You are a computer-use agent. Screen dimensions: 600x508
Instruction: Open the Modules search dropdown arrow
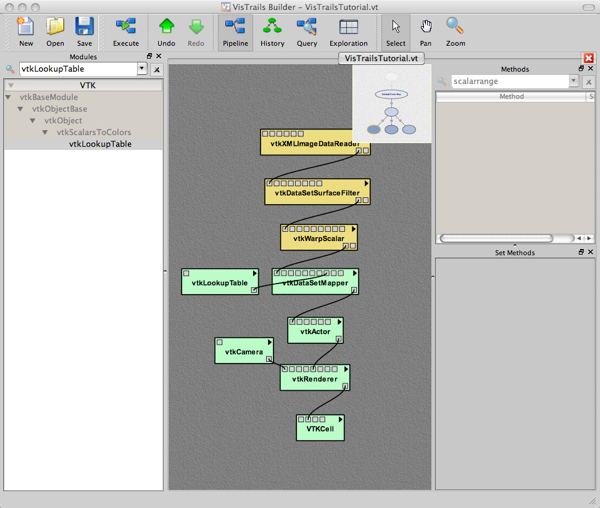(142, 68)
